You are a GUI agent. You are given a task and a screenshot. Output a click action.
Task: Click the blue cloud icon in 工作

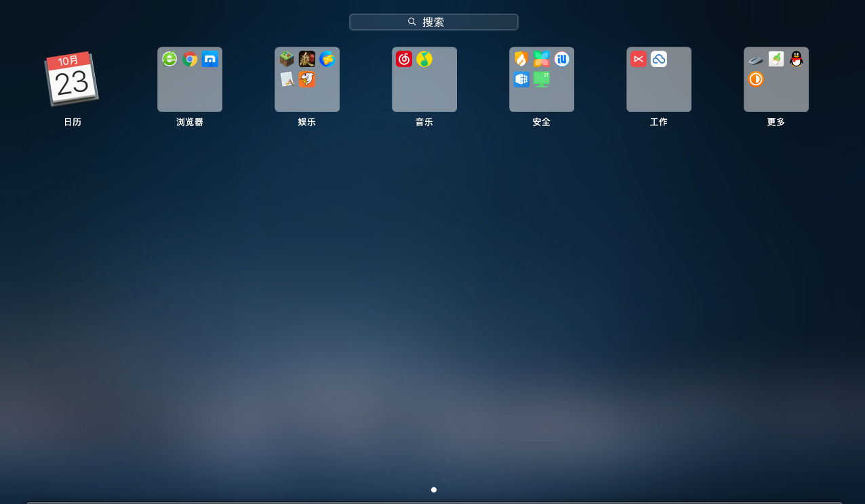point(659,59)
